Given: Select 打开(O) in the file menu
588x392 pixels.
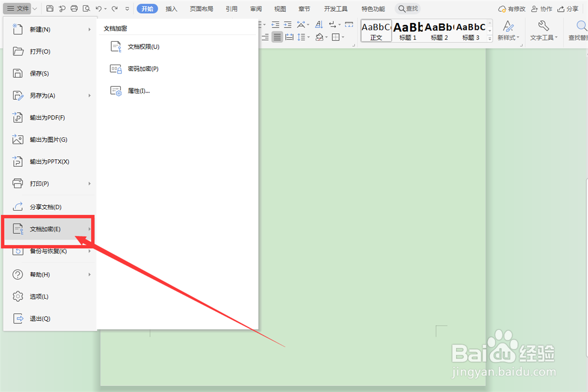Looking at the screenshot, I should (50, 51).
